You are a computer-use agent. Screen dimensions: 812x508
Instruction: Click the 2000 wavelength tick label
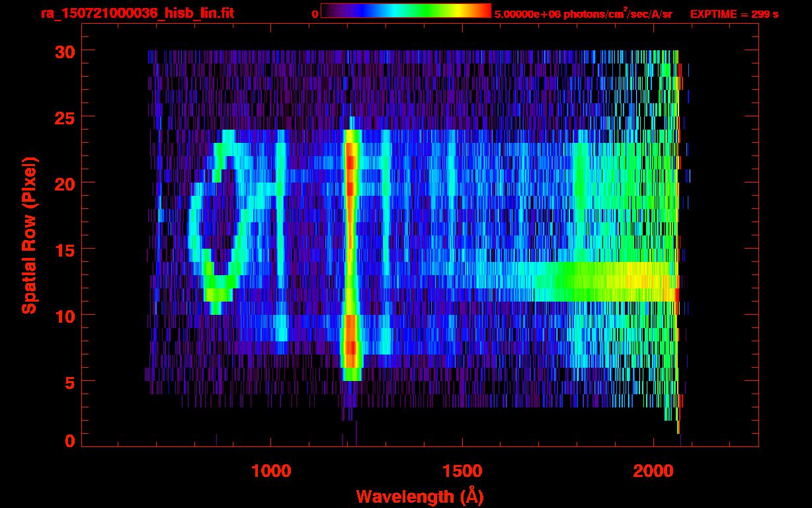pos(653,471)
